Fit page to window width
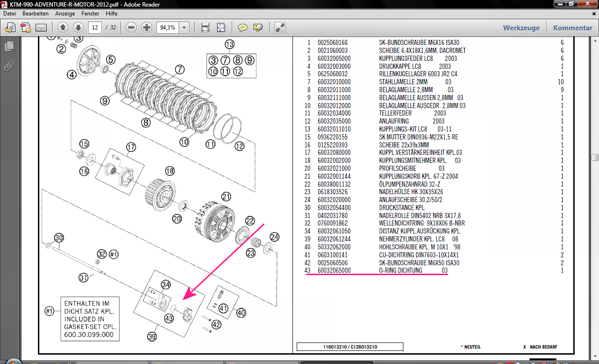 205,28
